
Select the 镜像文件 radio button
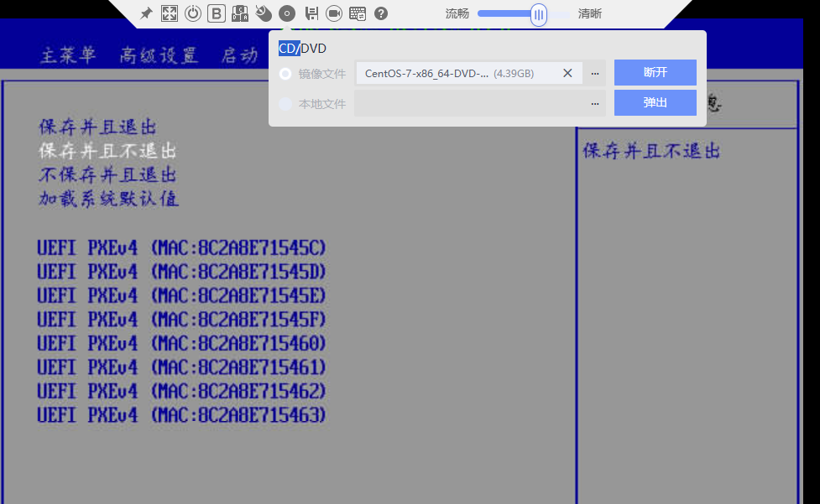(285, 74)
